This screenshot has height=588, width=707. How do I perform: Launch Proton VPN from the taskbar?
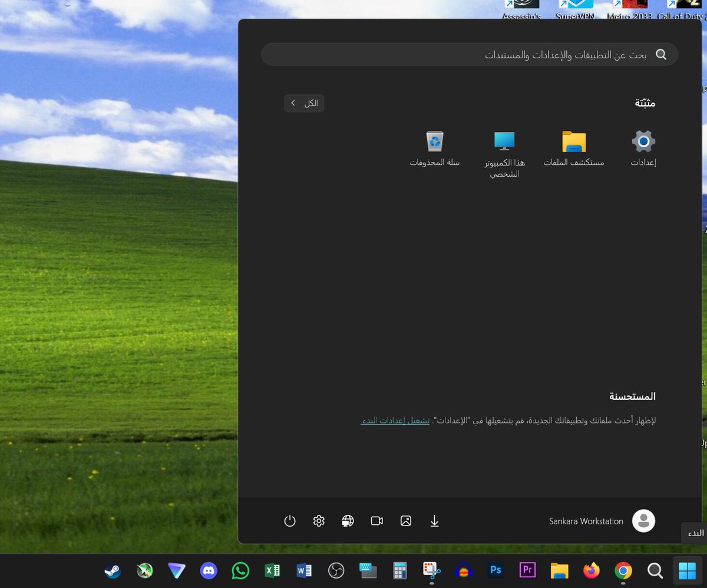[x=176, y=570]
